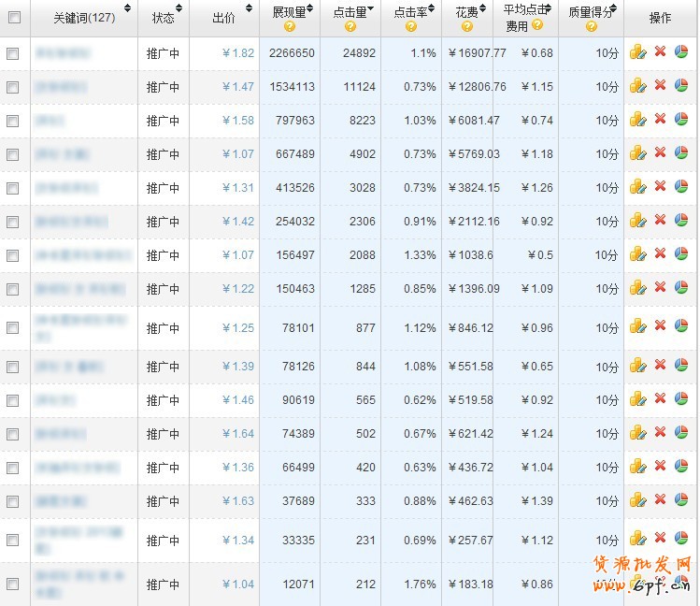
Task: Edit bid for the ¥1.82 keyword row
Action: (x=638, y=52)
